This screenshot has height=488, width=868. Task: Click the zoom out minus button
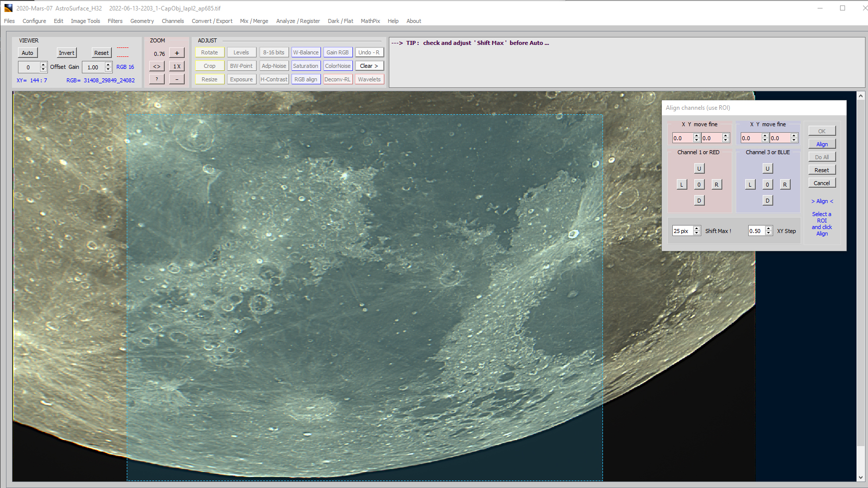pyautogui.click(x=177, y=79)
